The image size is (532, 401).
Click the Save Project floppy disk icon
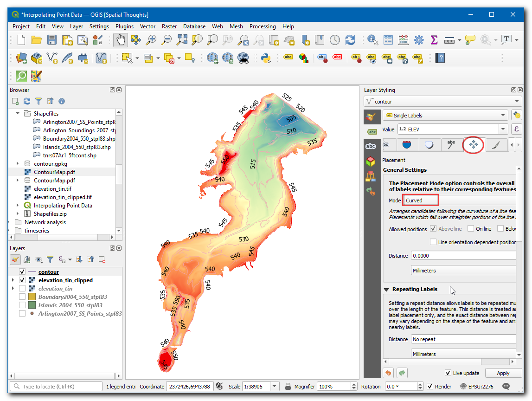click(52, 40)
